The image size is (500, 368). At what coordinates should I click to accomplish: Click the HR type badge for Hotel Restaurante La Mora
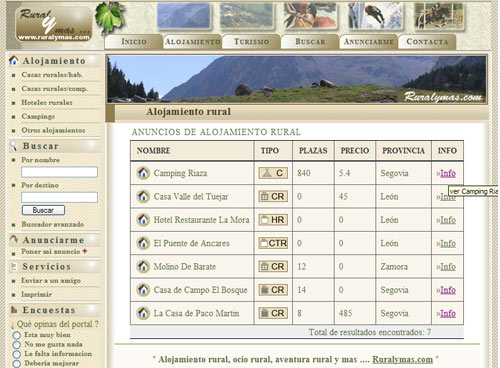(x=273, y=220)
